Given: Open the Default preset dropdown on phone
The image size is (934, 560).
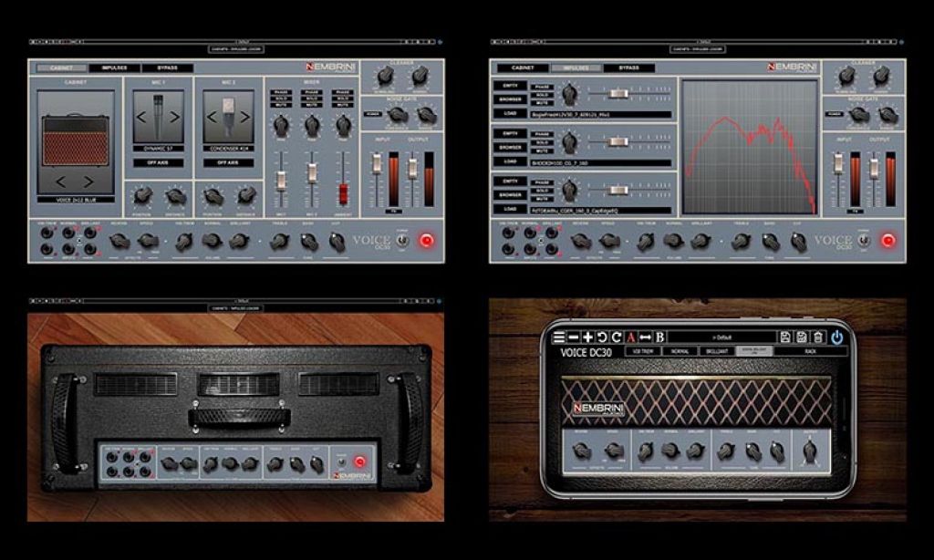Looking at the screenshot, I should [x=722, y=337].
